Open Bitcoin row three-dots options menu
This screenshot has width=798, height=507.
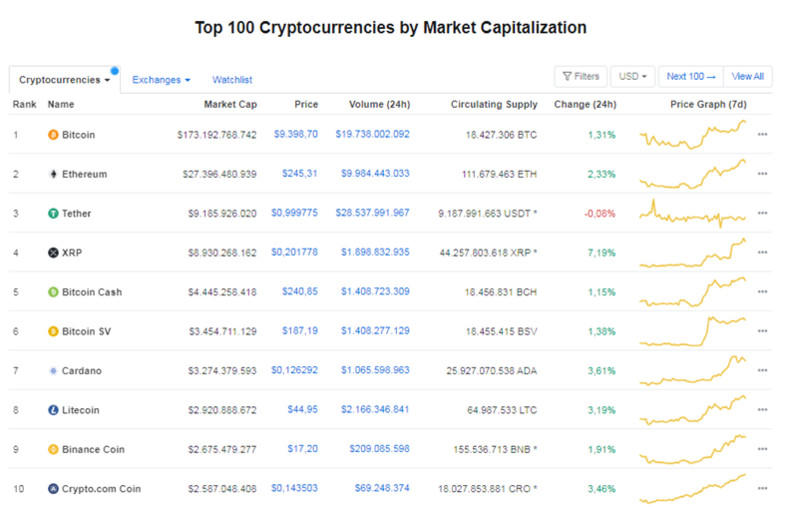[762, 134]
